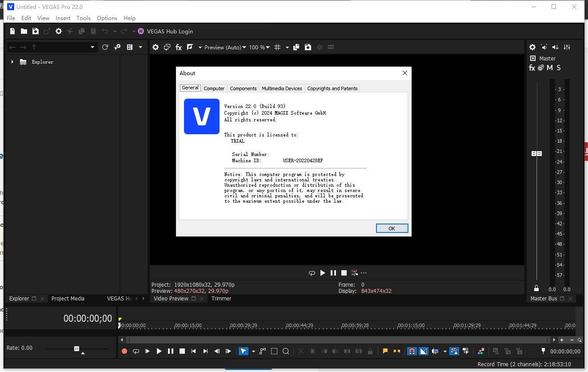588x372 pixels.
Task: Open Video Output FX in the preview toolbar
Action: pyautogui.click(x=179, y=47)
